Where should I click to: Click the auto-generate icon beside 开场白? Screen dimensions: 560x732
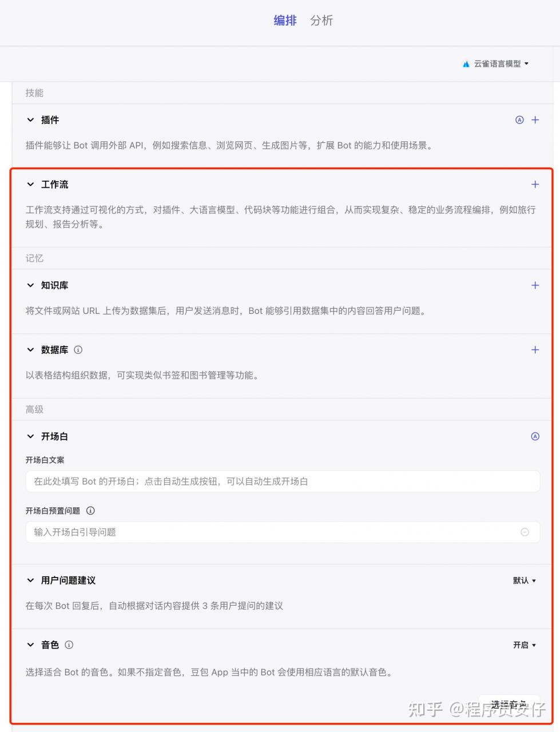(x=535, y=436)
